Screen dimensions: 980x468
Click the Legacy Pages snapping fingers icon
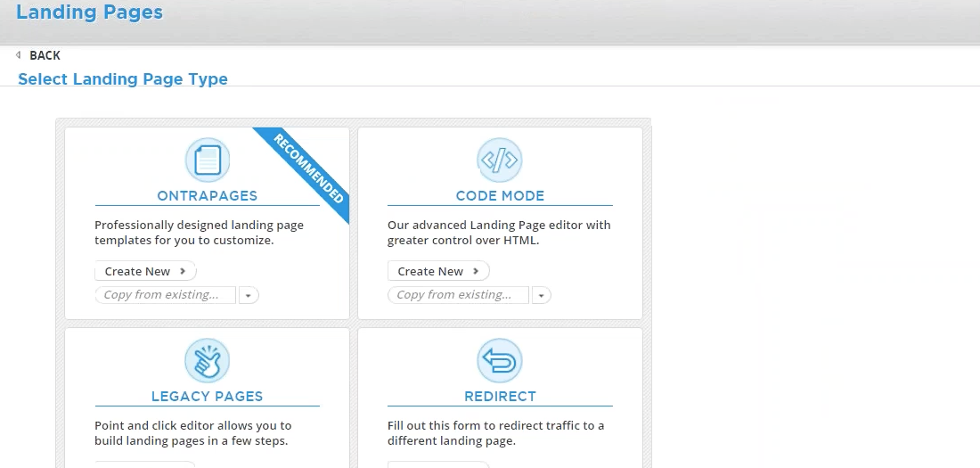point(208,361)
